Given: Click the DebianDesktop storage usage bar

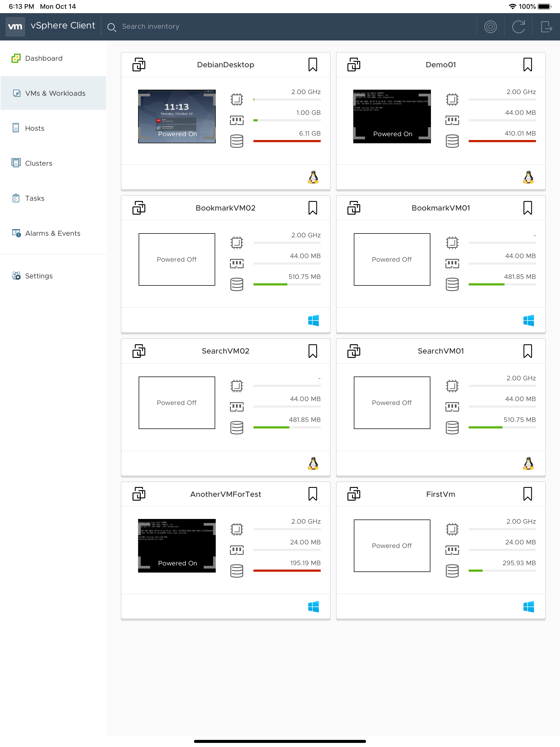Looking at the screenshot, I should (287, 141).
